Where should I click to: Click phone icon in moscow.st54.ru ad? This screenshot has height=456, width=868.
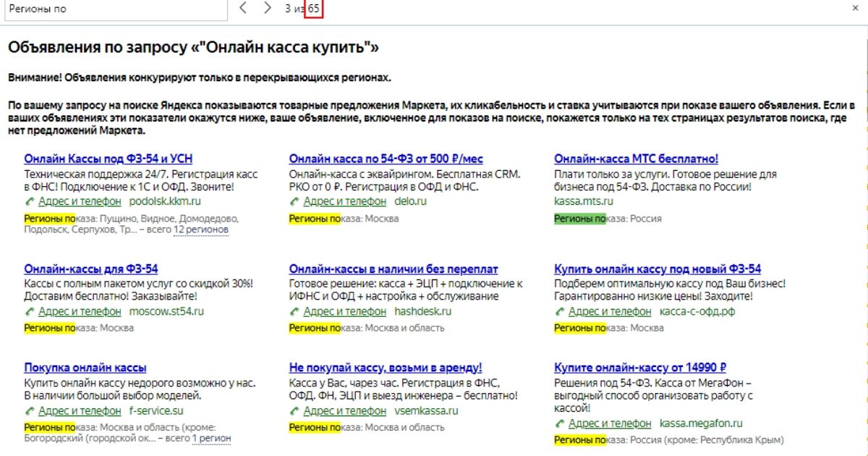point(30,312)
